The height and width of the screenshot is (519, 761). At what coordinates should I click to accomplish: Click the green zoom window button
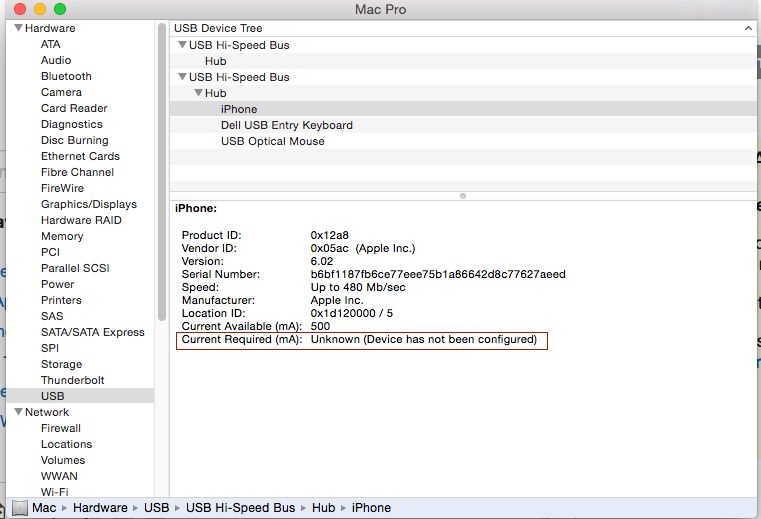60,9
